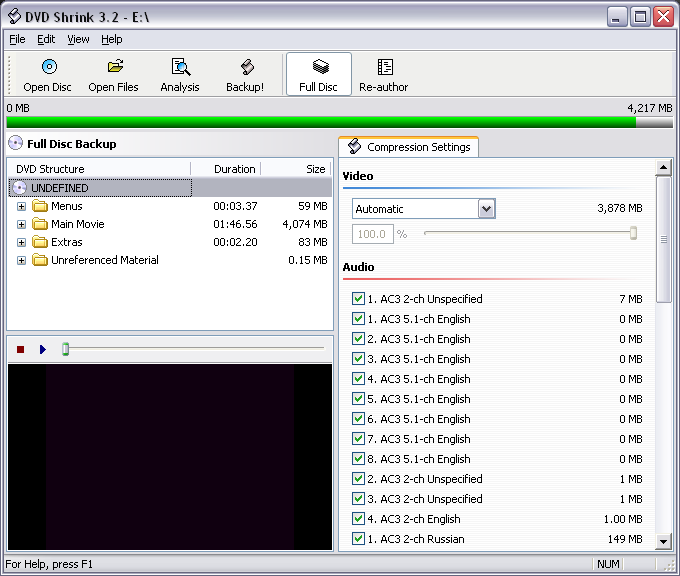Select the Unreferenced Material row
680x576 pixels.
(170, 260)
